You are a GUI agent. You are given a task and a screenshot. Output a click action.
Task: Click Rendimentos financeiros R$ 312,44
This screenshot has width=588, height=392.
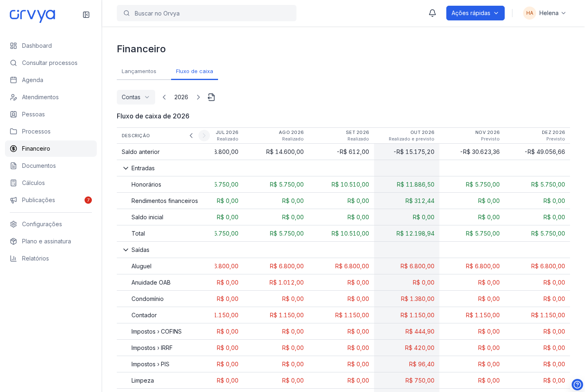pos(420,201)
